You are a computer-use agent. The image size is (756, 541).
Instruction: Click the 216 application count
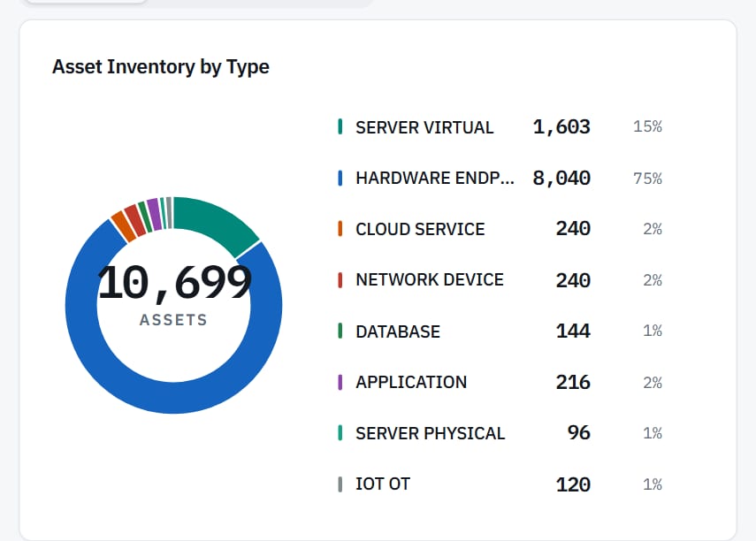573,382
